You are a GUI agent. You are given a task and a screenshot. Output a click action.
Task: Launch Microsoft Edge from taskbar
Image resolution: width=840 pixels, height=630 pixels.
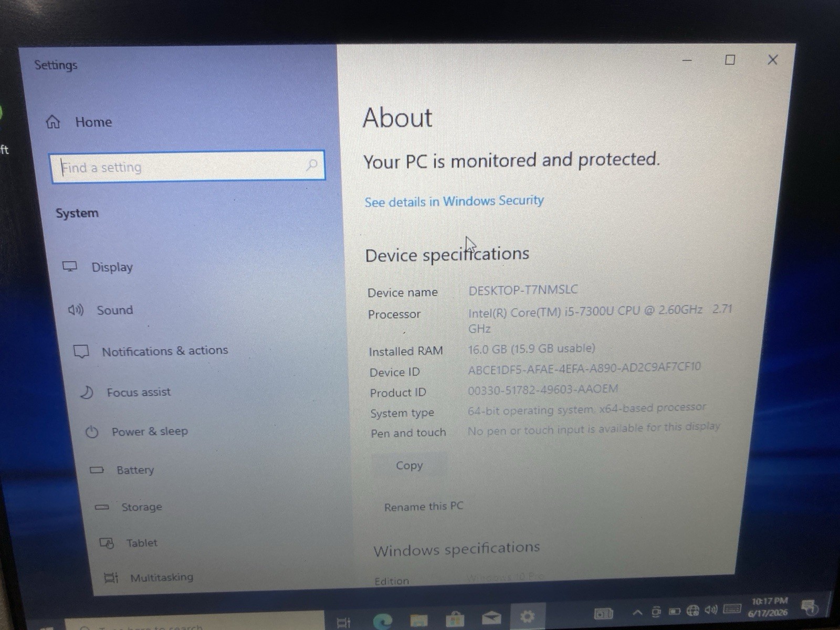coord(382,621)
